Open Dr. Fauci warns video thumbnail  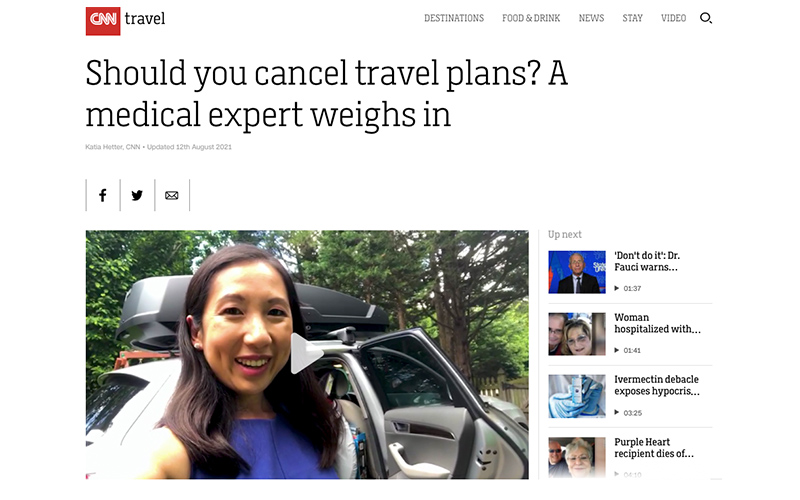(x=577, y=272)
